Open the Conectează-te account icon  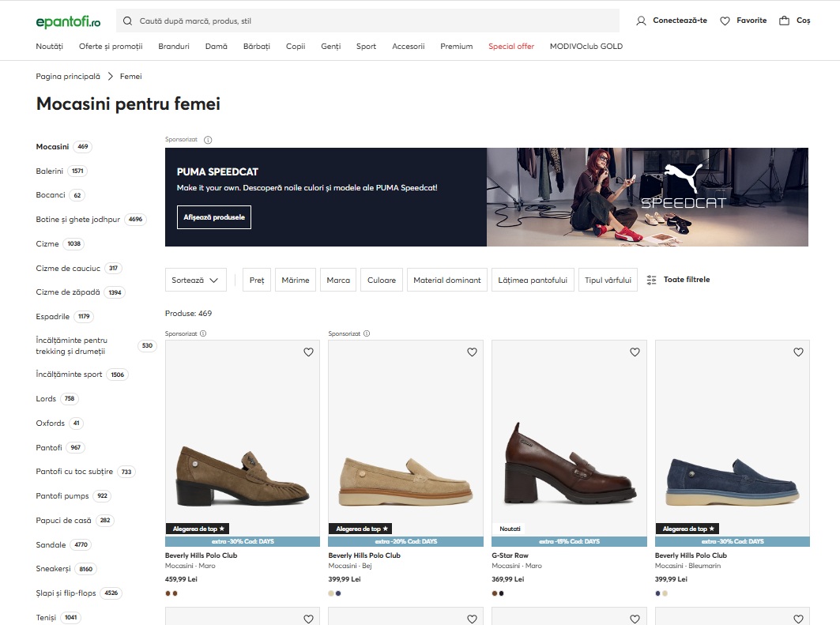640,21
